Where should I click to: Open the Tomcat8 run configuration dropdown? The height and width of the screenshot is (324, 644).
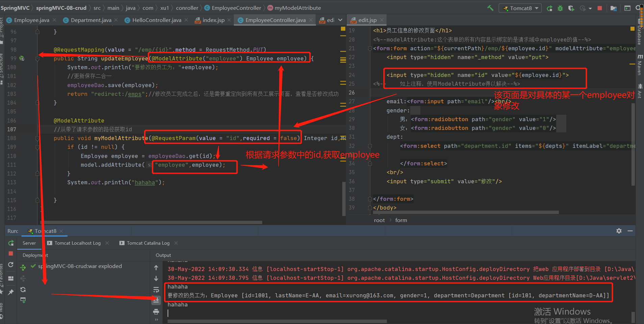(x=520, y=8)
